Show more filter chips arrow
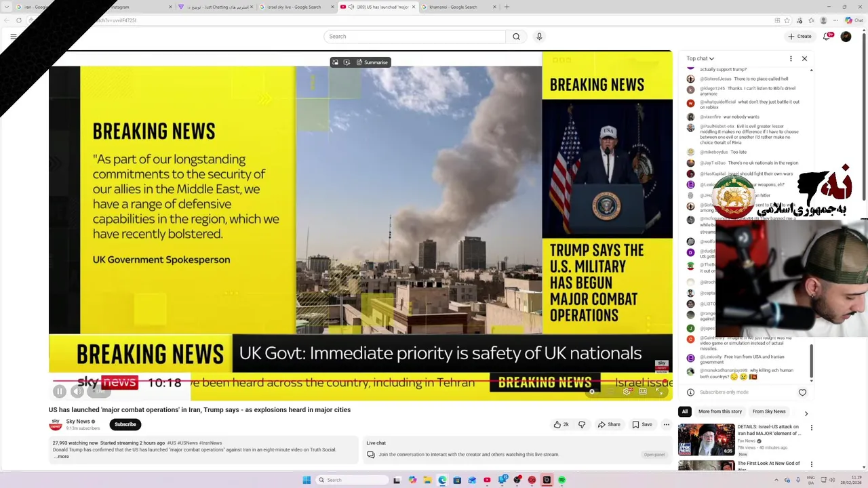 806,413
